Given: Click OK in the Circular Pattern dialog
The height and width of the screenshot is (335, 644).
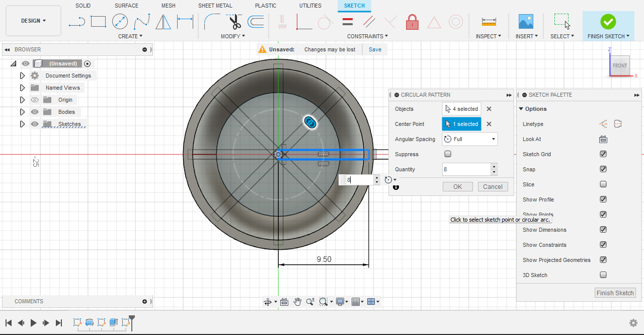Looking at the screenshot, I should 457,186.
